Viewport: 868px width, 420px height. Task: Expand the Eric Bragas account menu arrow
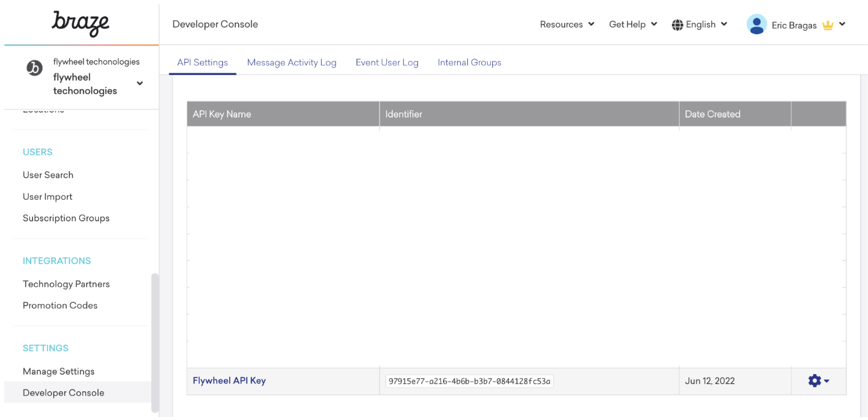coord(842,24)
